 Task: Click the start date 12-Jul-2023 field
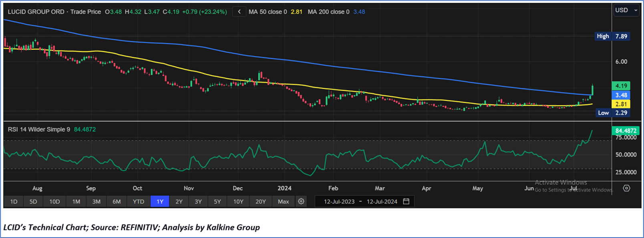339,202
